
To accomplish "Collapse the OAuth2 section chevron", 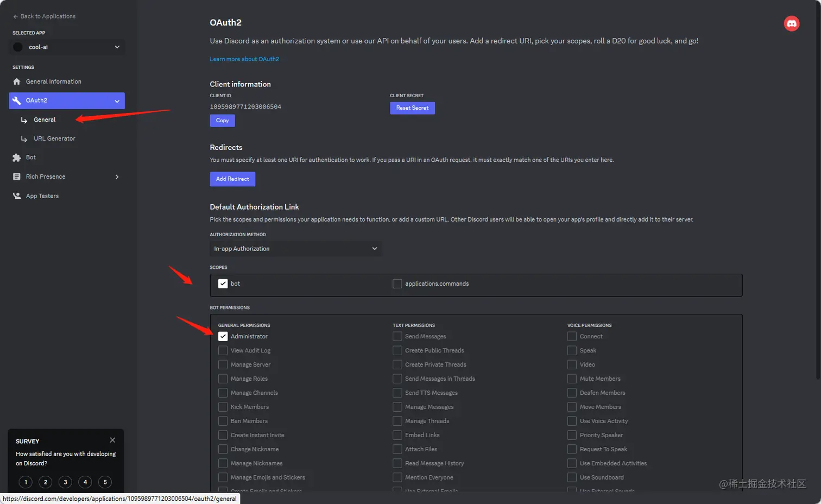I will [117, 101].
